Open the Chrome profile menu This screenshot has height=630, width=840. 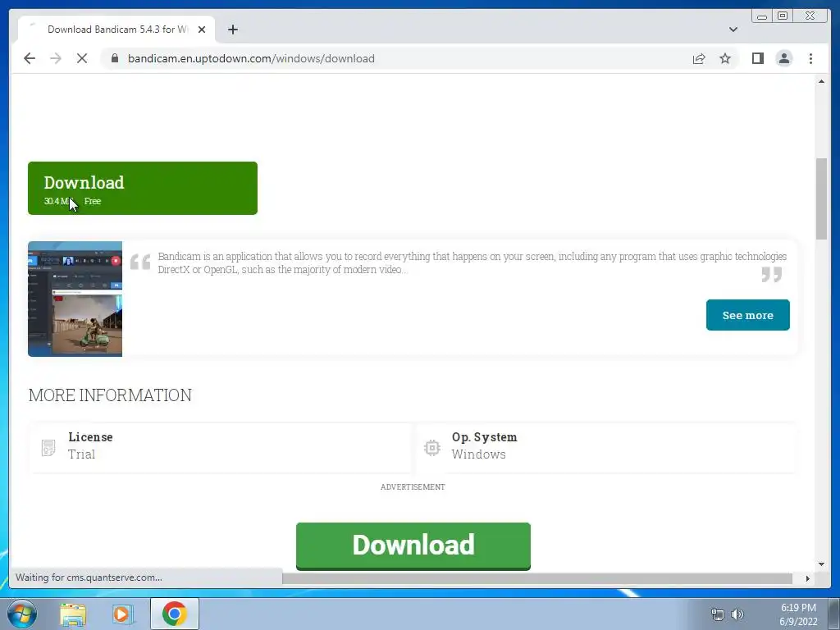(x=783, y=58)
